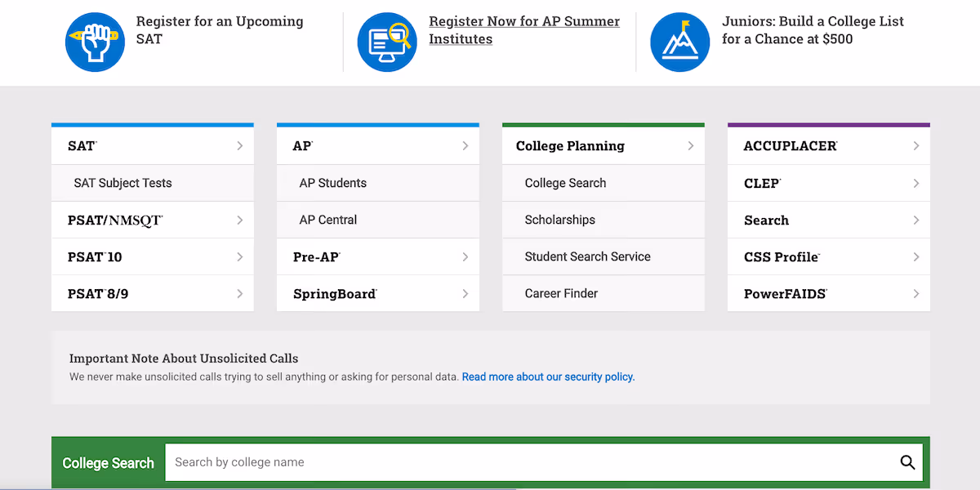Click the magnifying glass search icon

(907, 462)
